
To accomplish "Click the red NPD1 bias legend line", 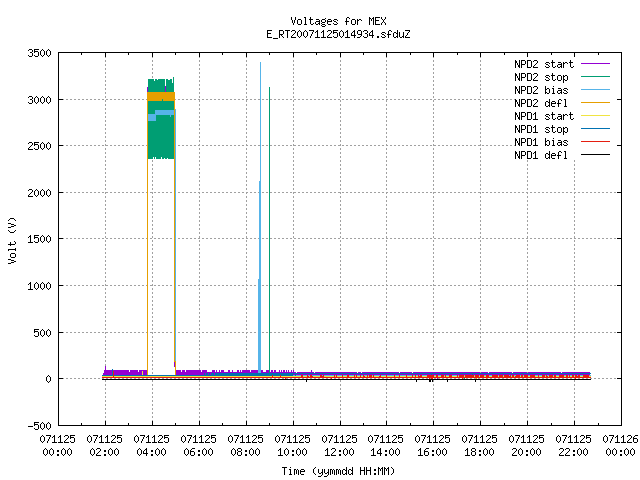I will click(595, 142).
